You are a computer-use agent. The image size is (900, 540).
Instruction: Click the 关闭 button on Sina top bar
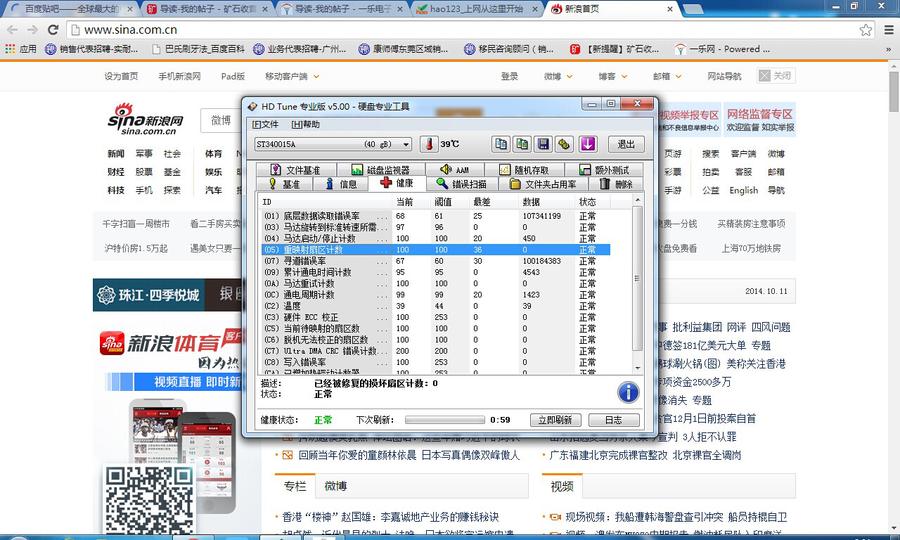click(x=776, y=75)
